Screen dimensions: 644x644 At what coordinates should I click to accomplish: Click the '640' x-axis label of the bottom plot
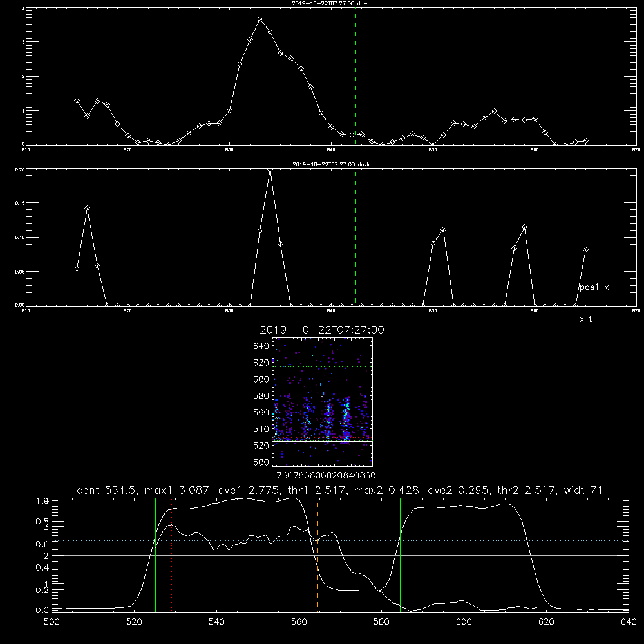coord(629,622)
